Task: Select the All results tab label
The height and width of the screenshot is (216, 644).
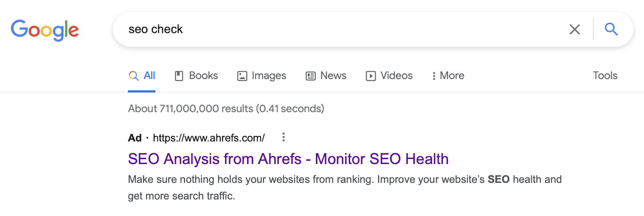Action: click(x=149, y=76)
